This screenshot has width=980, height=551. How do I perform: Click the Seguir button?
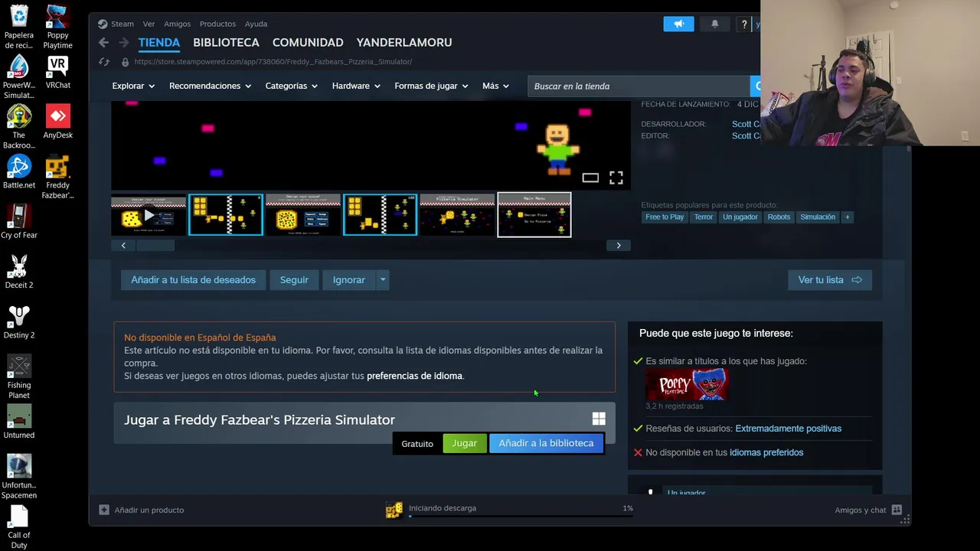pos(294,280)
